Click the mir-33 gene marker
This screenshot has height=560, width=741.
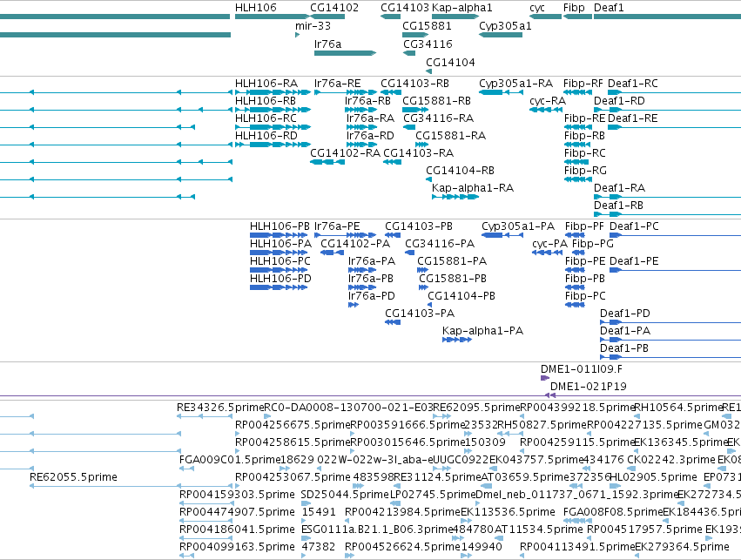[297, 35]
